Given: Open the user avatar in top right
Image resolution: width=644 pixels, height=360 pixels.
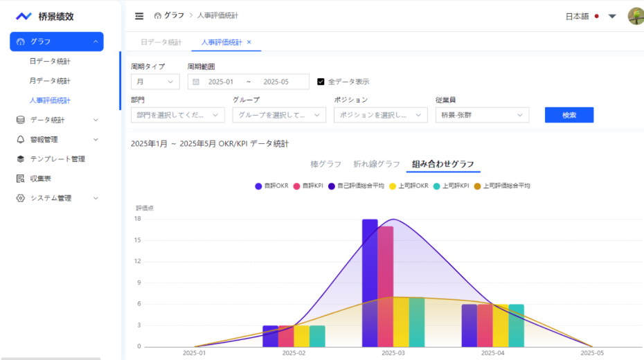Looking at the screenshot, I should click(x=635, y=16).
